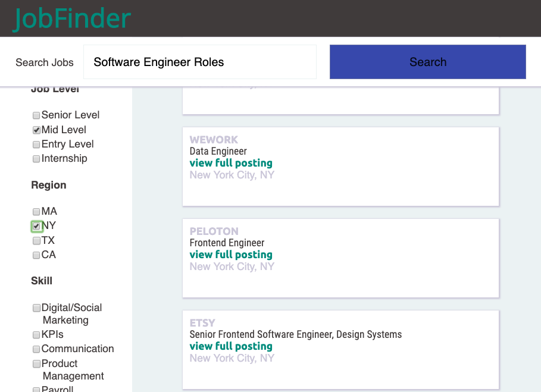The width and height of the screenshot is (541, 392).
Task: Select the MA region checkbox
Action: point(36,211)
